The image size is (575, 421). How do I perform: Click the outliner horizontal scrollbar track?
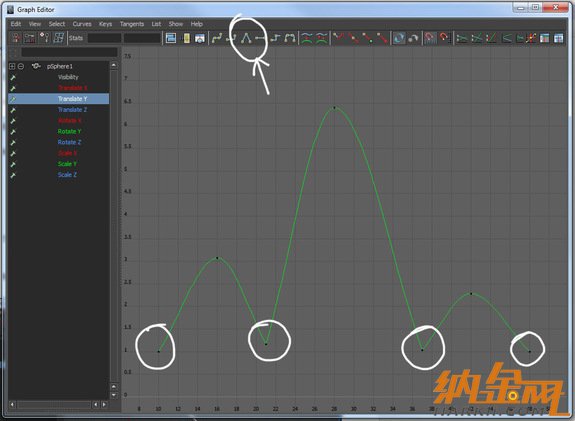[54, 404]
